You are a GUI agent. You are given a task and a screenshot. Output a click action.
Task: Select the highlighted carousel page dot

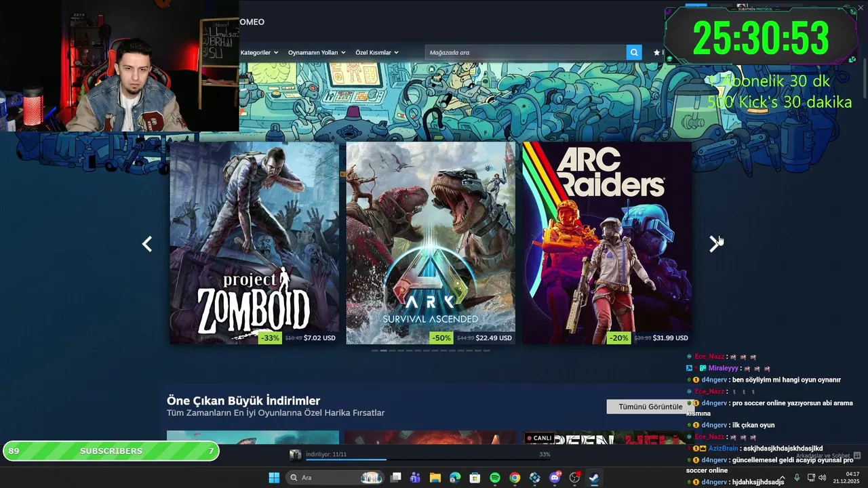383,350
